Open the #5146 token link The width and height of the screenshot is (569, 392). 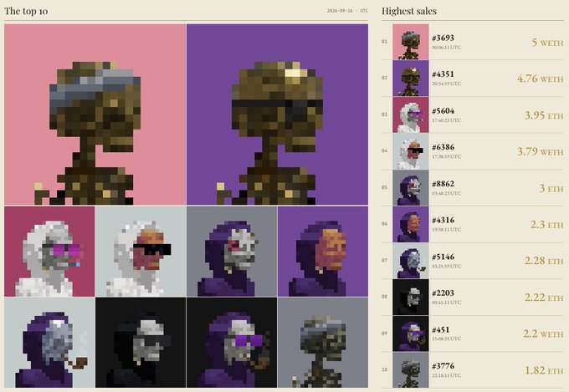point(443,257)
